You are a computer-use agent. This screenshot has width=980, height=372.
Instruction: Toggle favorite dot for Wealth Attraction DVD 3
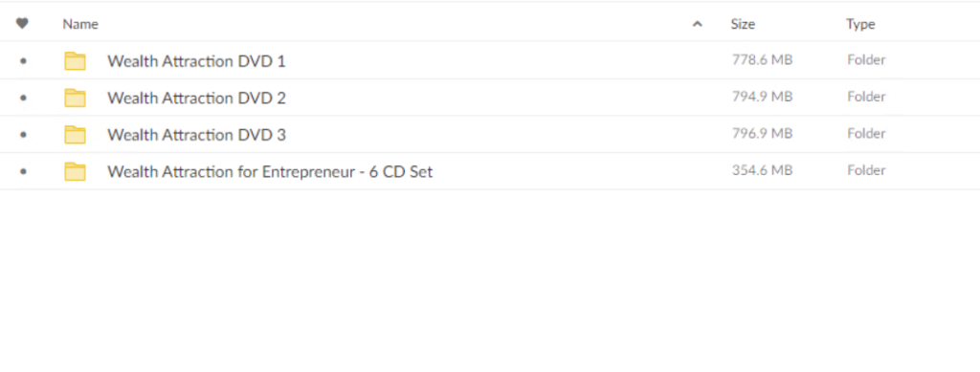coord(23,134)
